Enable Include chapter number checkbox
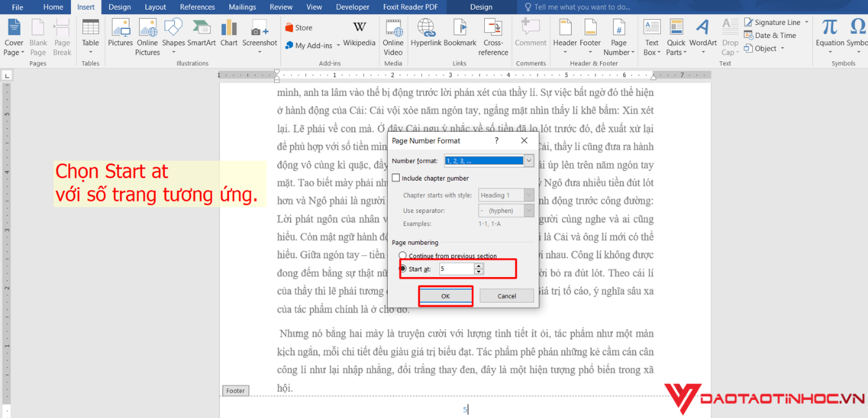This screenshot has height=418, width=868. coord(396,178)
